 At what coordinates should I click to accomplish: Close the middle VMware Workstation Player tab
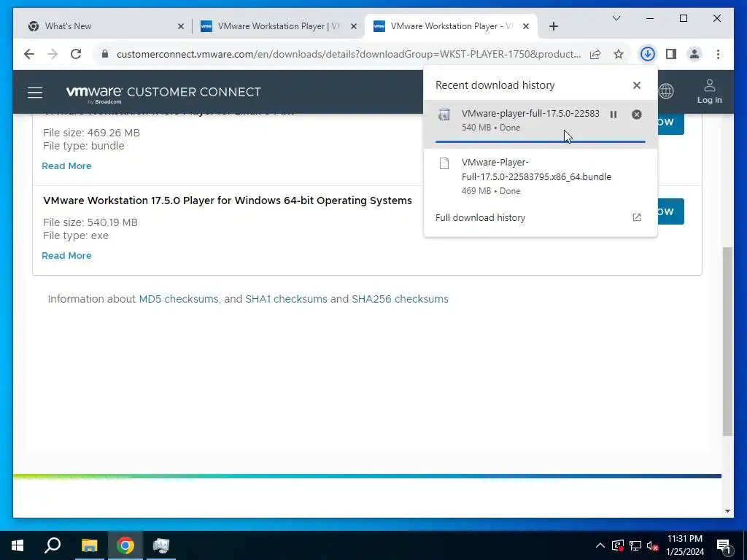point(354,27)
